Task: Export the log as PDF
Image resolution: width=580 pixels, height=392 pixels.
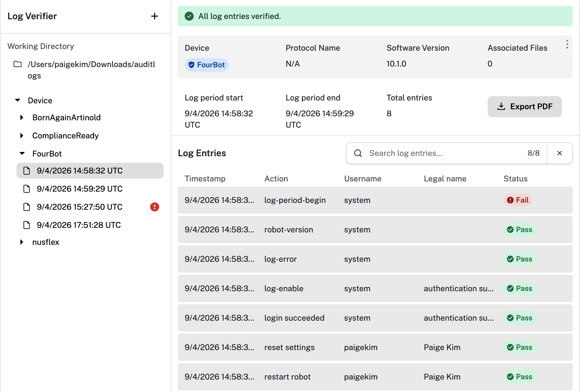Action: coord(524,106)
